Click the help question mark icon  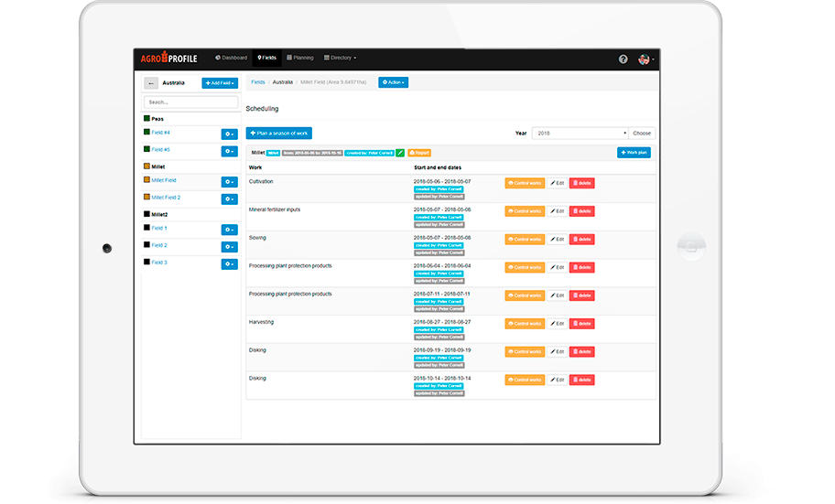[624, 59]
